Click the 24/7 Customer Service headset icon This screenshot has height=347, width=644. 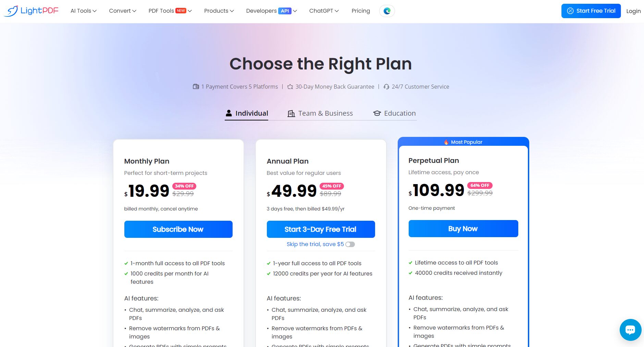click(386, 87)
